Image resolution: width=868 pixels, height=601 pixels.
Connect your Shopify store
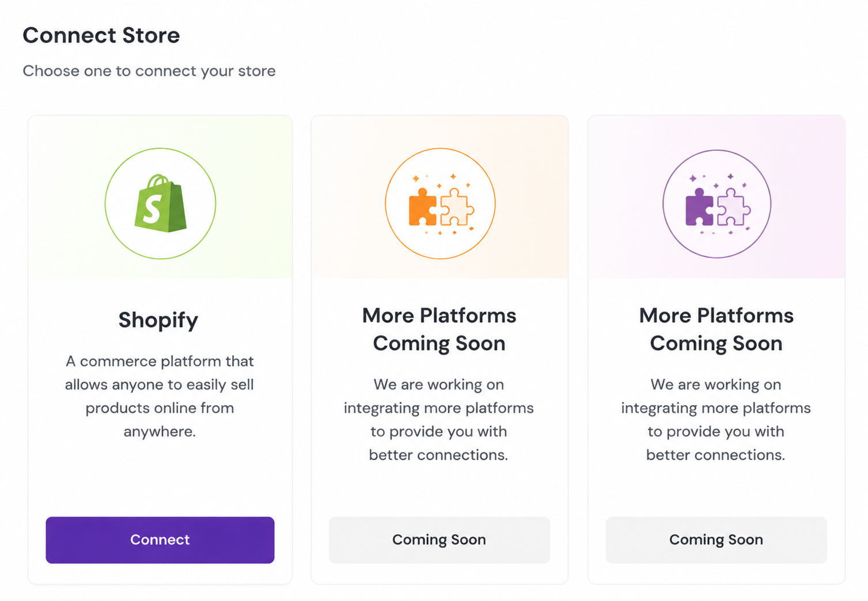[x=160, y=540]
